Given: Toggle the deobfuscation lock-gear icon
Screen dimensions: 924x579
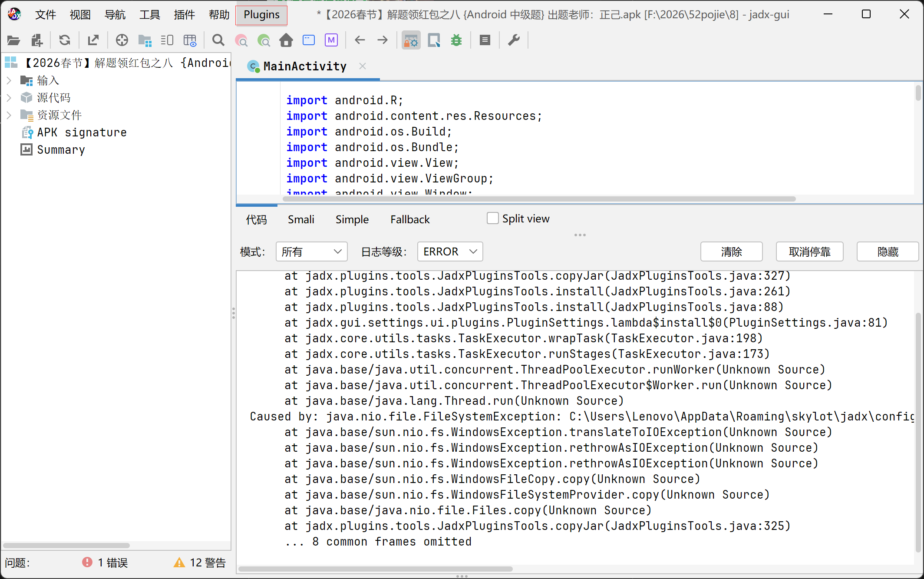Looking at the screenshot, I should [411, 40].
